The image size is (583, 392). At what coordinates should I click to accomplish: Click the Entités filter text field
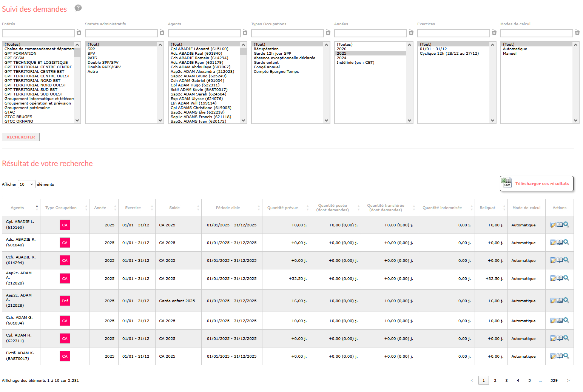point(38,33)
